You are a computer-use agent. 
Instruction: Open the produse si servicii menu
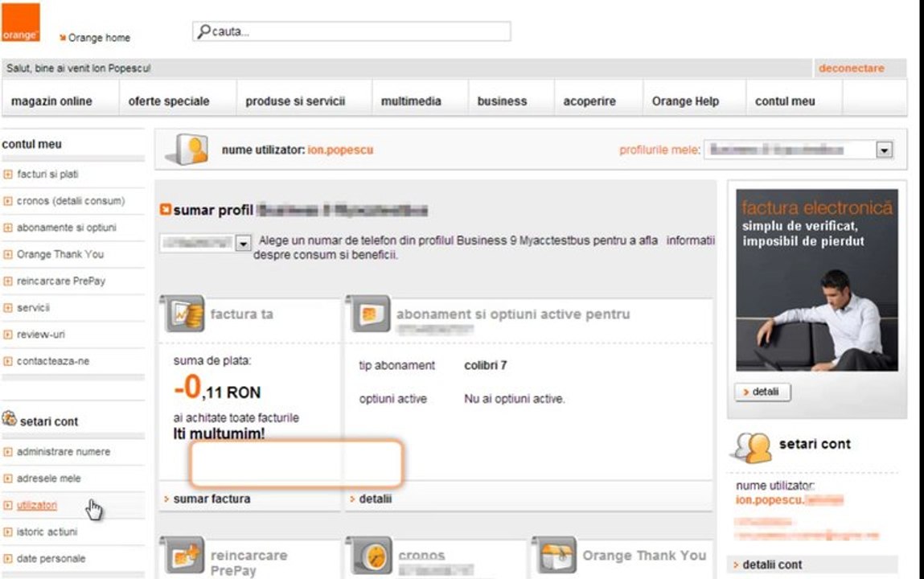click(x=295, y=101)
